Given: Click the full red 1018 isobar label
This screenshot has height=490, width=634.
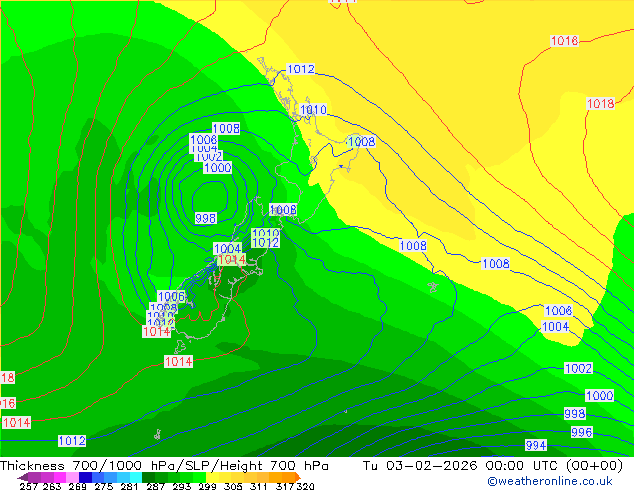Looking at the screenshot, I should tap(600, 103).
